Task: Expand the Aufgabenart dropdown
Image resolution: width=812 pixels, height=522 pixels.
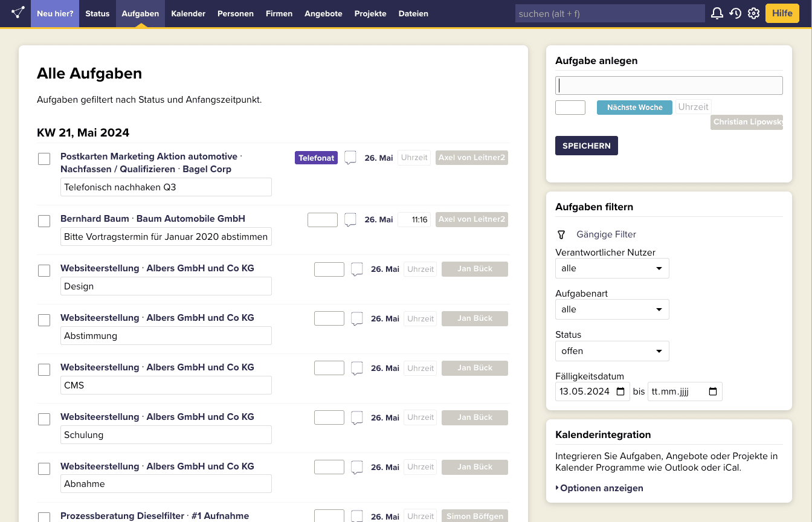Action: coord(611,309)
